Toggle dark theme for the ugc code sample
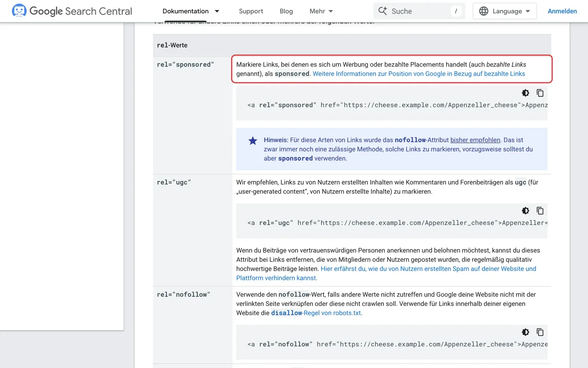Screen dimensions: 588x368 pos(526,211)
